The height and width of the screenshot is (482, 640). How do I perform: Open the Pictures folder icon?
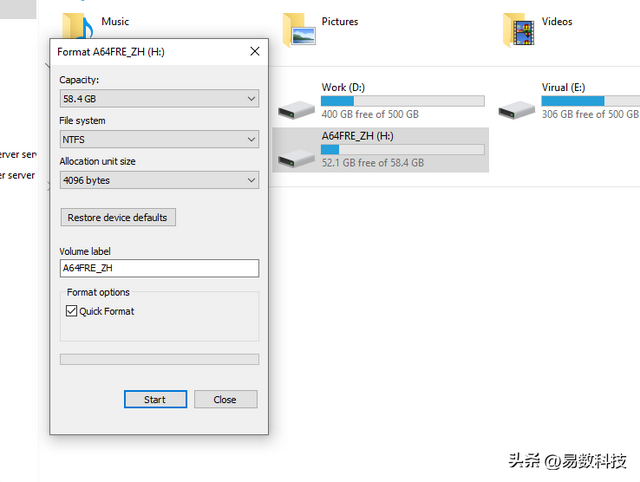click(299, 30)
